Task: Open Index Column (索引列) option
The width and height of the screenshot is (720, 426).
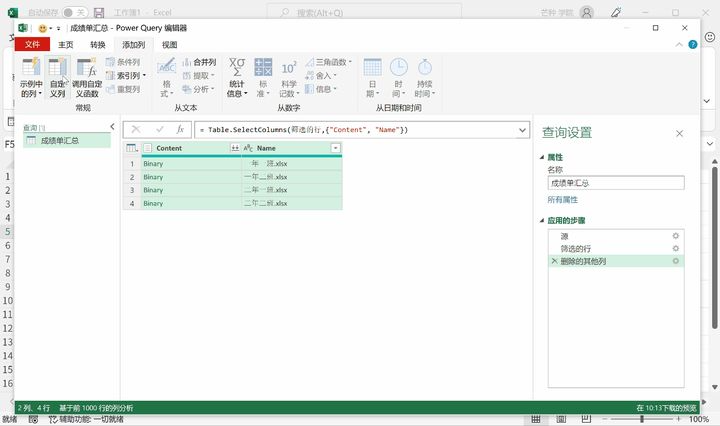Action: [126, 75]
